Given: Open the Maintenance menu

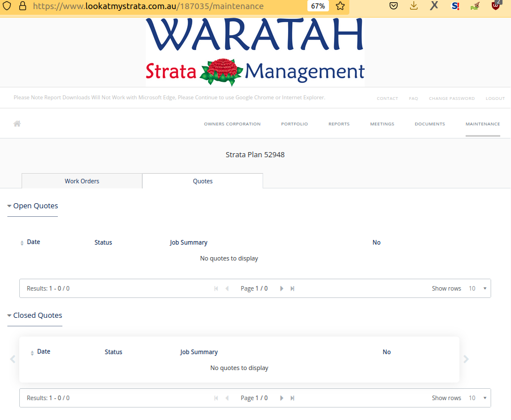Looking at the screenshot, I should (x=483, y=124).
